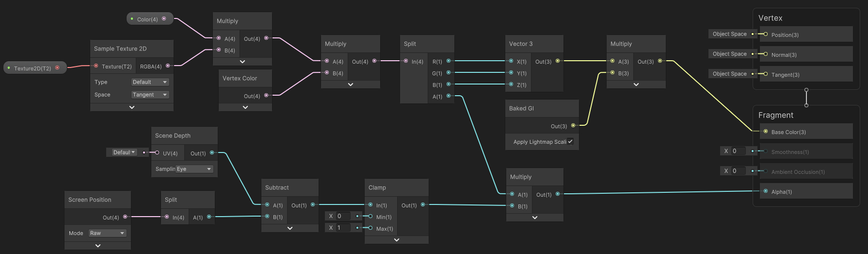Click the Sample Texture 2D Texture(T2) input port

(96, 66)
